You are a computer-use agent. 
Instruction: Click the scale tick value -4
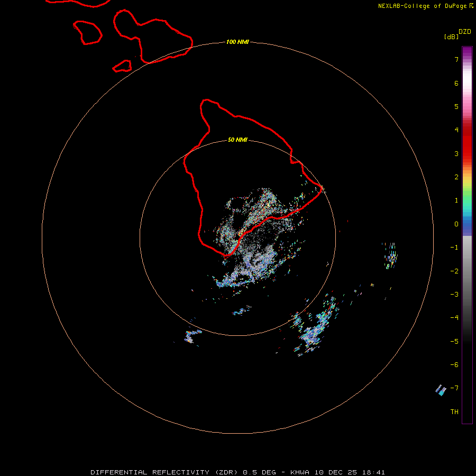(x=454, y=318)
